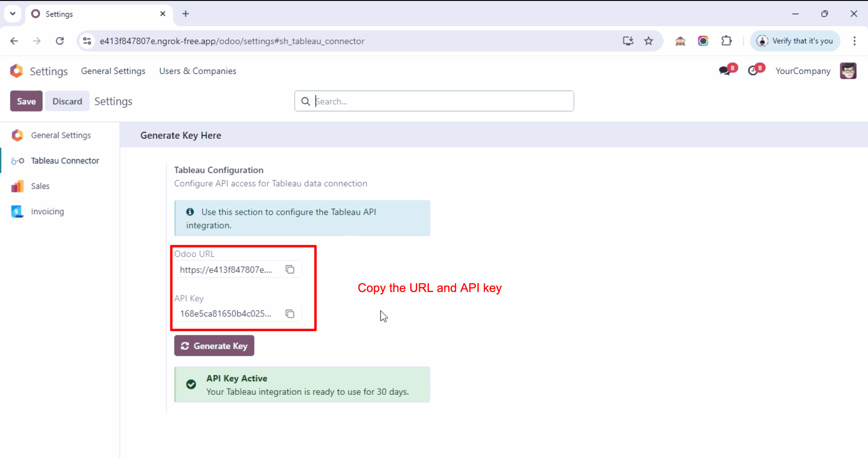Click the 'Configure API access for Tableau' description

[x=271, y=183]
